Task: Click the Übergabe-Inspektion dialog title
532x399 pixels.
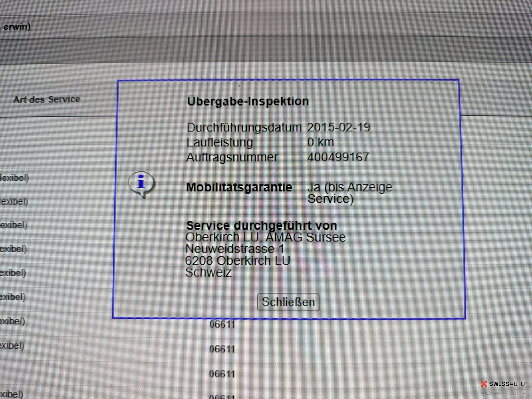Action: click(248, 101)
